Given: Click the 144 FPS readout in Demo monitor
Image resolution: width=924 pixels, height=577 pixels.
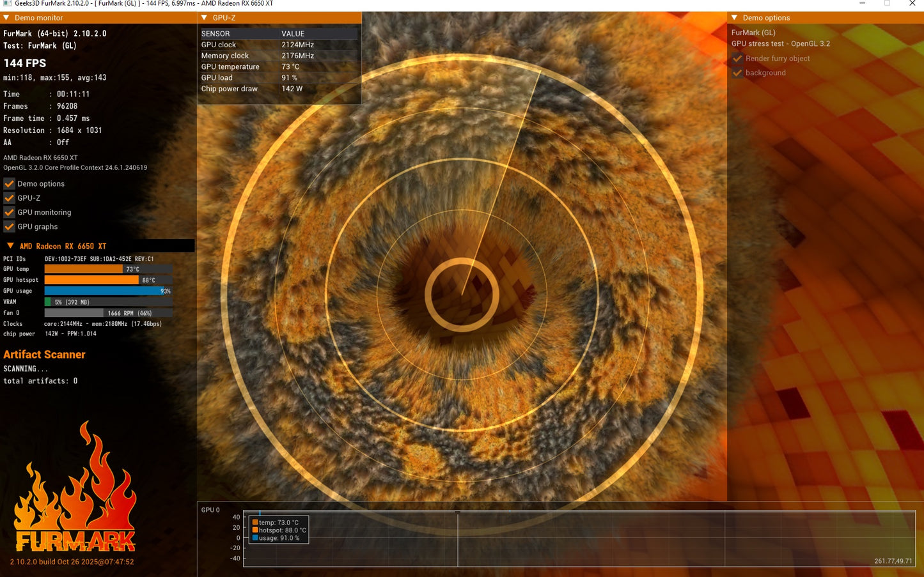Looking at the screenshot, I should (25, 63).
